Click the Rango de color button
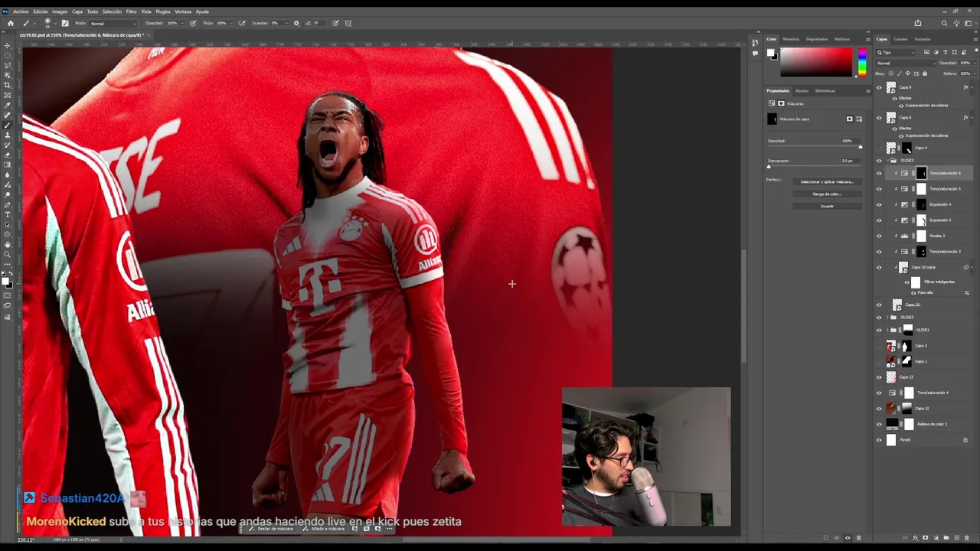Screen dimensions: 980x551 click(x=827, y=194)
